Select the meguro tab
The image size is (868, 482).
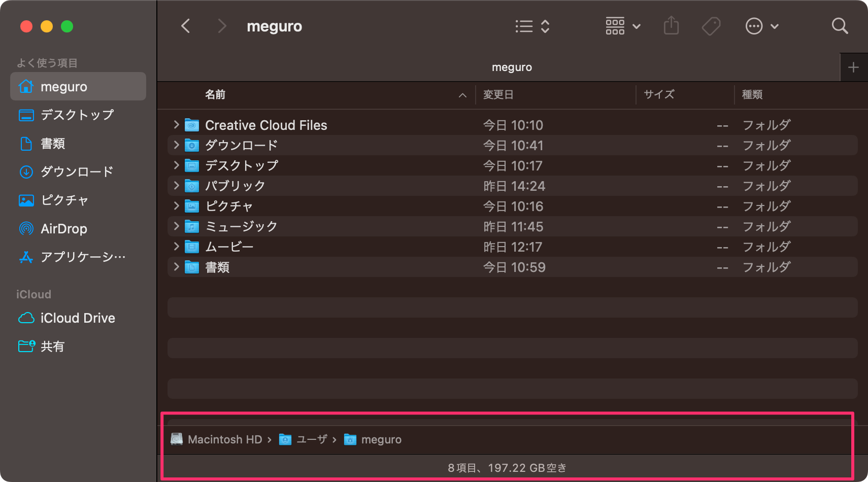(512, 67)
